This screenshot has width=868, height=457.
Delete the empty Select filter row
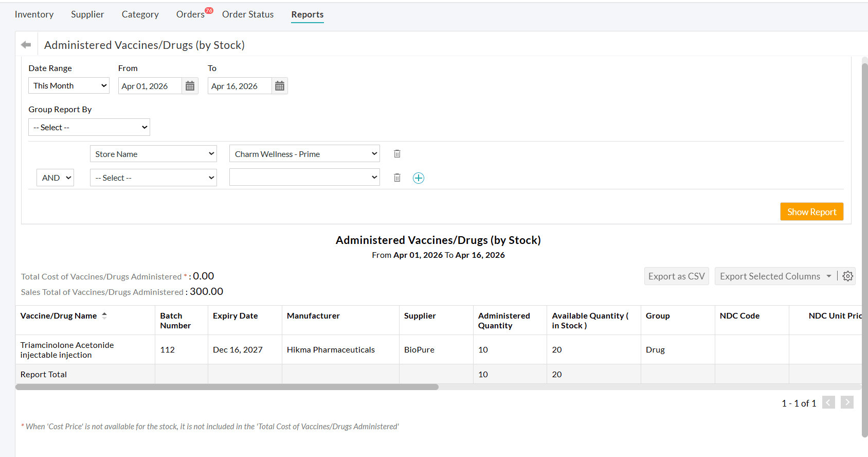pyautogui.click(x=397, y=178)
